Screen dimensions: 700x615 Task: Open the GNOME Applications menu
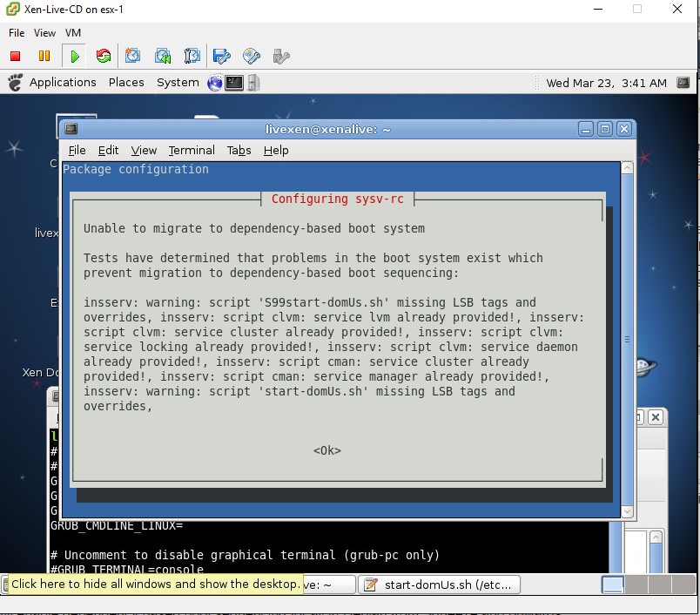tap(63, 83)
